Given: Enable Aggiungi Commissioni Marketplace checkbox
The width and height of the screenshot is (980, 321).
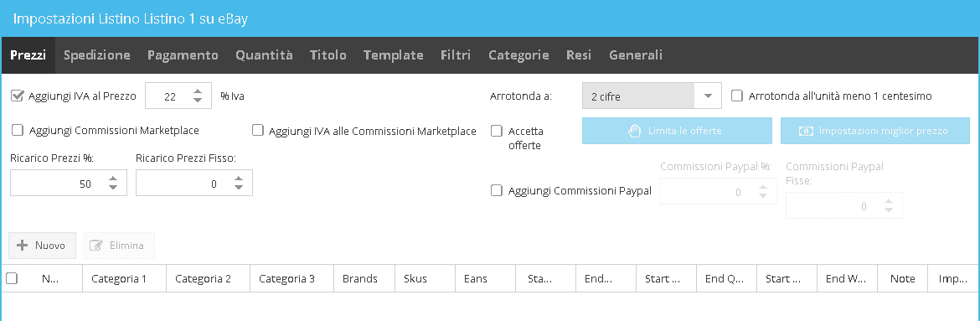Looking at the screenshot, I should [x=18, y=130].
